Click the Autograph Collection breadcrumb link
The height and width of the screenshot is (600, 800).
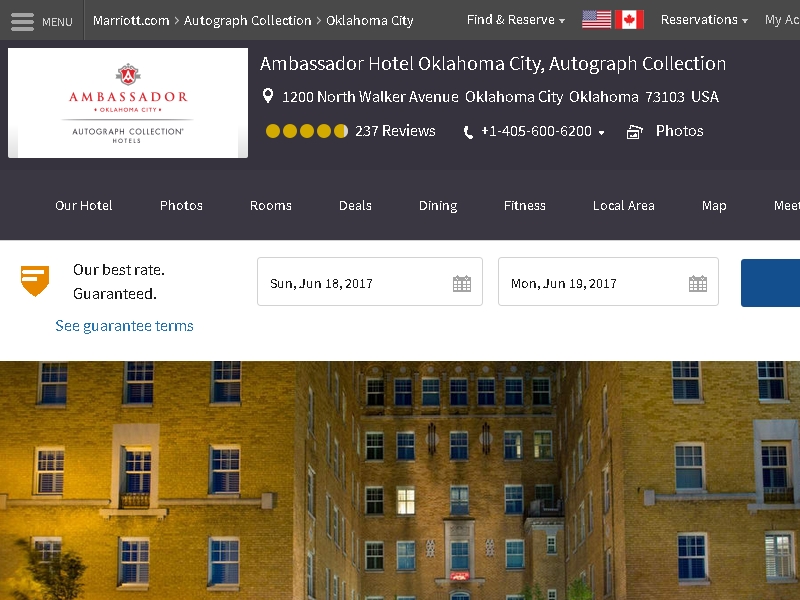(x=247, y=20)
